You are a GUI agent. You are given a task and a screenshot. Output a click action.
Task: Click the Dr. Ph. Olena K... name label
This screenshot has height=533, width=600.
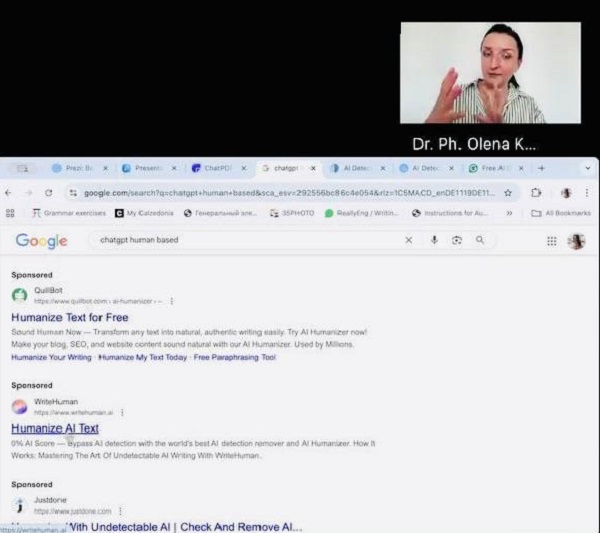click(x=474, y=144)
